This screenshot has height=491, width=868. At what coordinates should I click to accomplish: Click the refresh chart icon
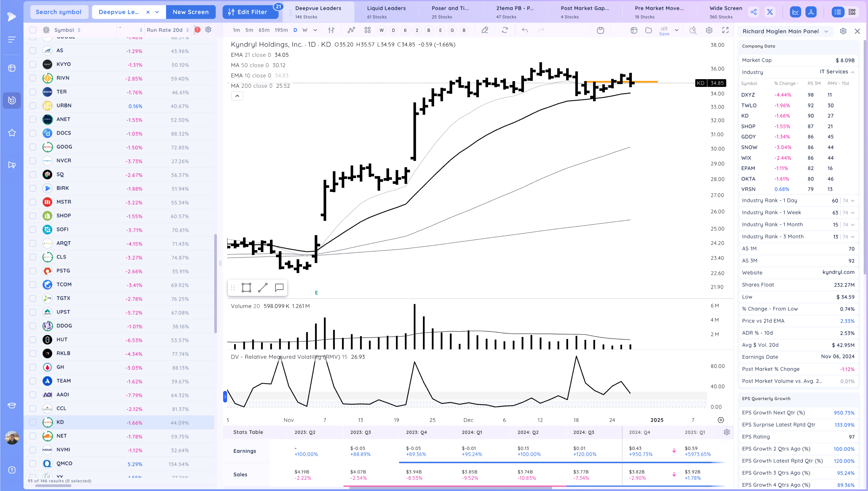(505, 30)
